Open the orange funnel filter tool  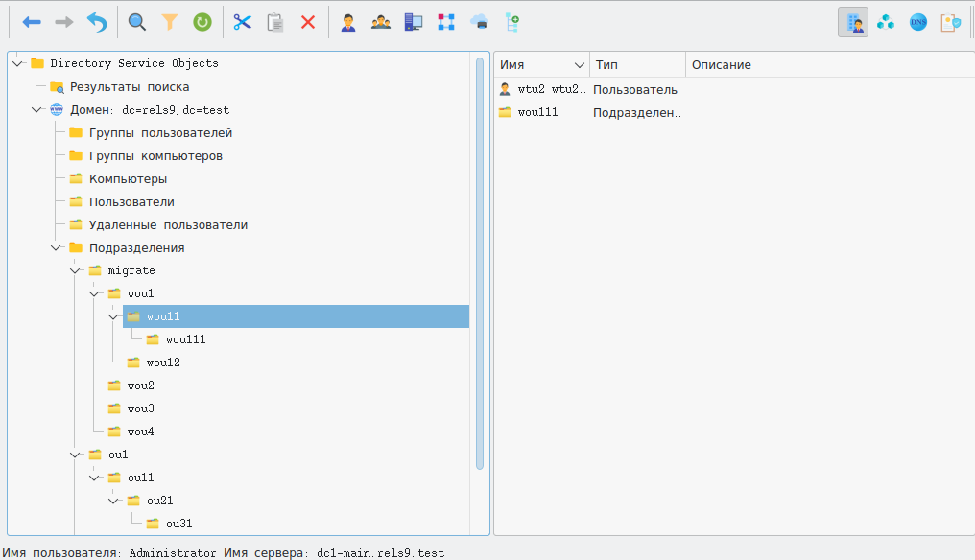point(170,22)
